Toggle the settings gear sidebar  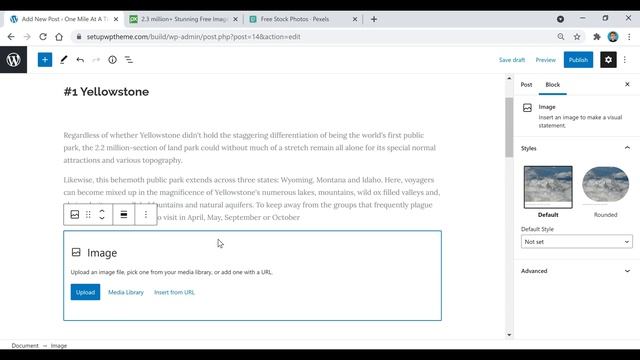click(608, 60)
